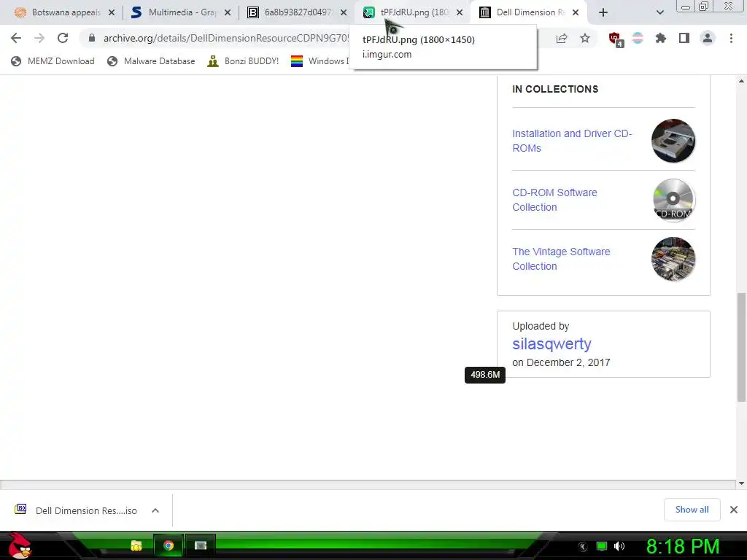The width and height of the screenshot is (747, 560).
Task: Click the 8:18 PM taskbar clock
Action: pyautogui.click(x=682, y=547)
